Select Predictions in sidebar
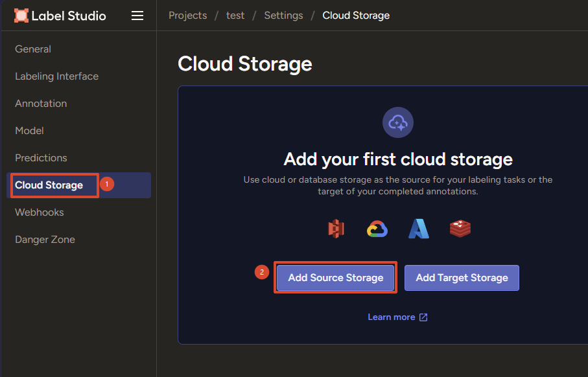This screenshot has width=588, height=377. coord(41,158)
